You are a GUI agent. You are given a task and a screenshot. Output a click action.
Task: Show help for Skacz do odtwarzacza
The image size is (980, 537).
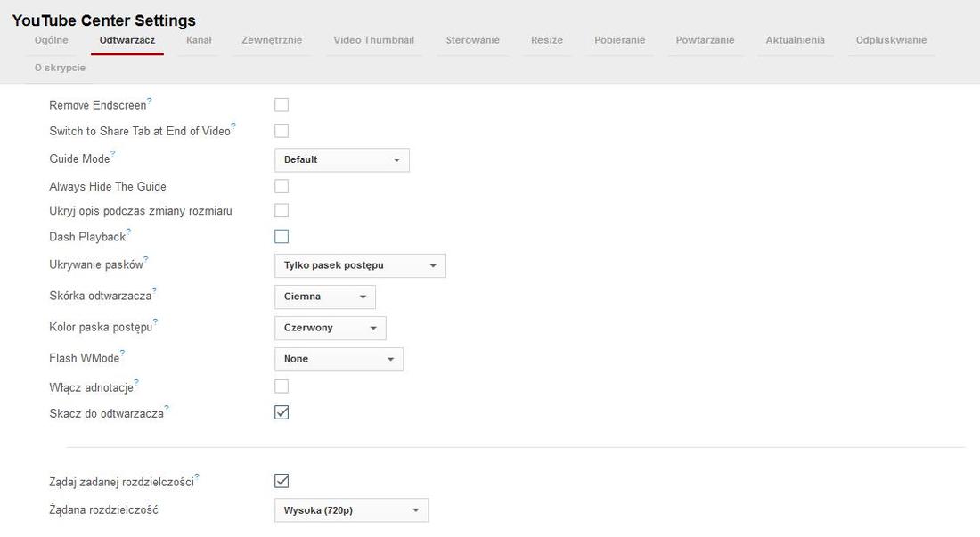(167, 407)
